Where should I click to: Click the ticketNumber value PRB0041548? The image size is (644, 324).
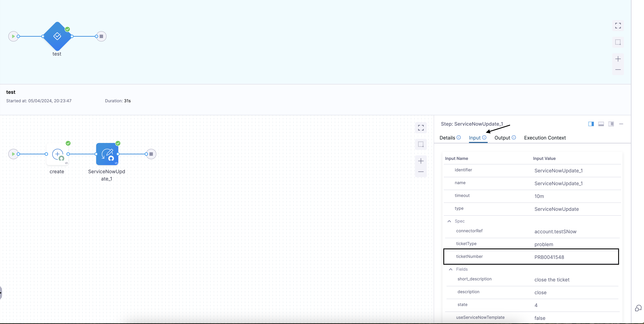pos(549,257)
